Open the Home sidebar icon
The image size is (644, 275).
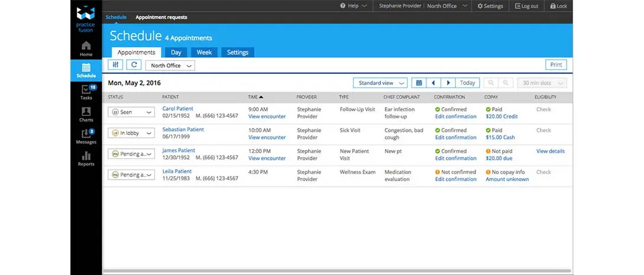tap(86, 48)
